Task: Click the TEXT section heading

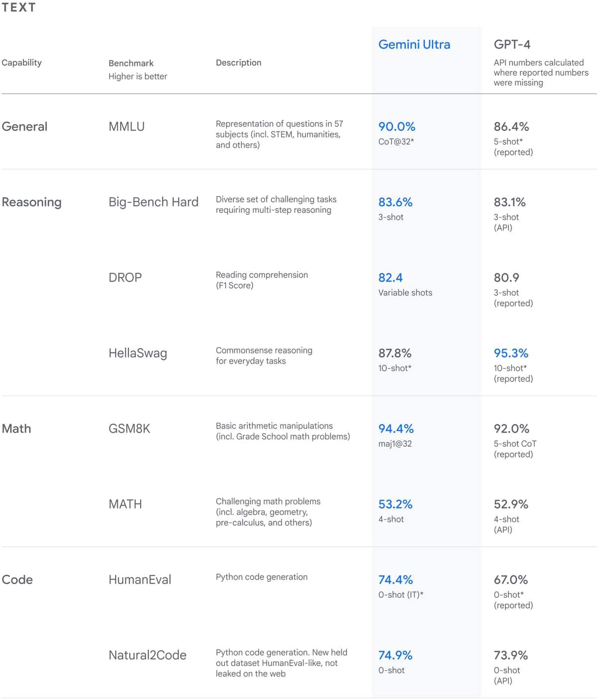Action: (18, 7)
